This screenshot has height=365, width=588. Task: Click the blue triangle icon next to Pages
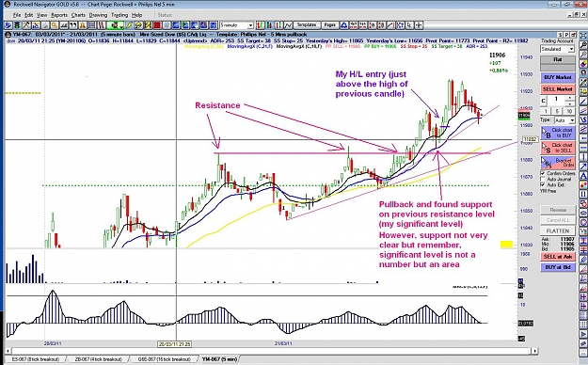coord(343,25)
